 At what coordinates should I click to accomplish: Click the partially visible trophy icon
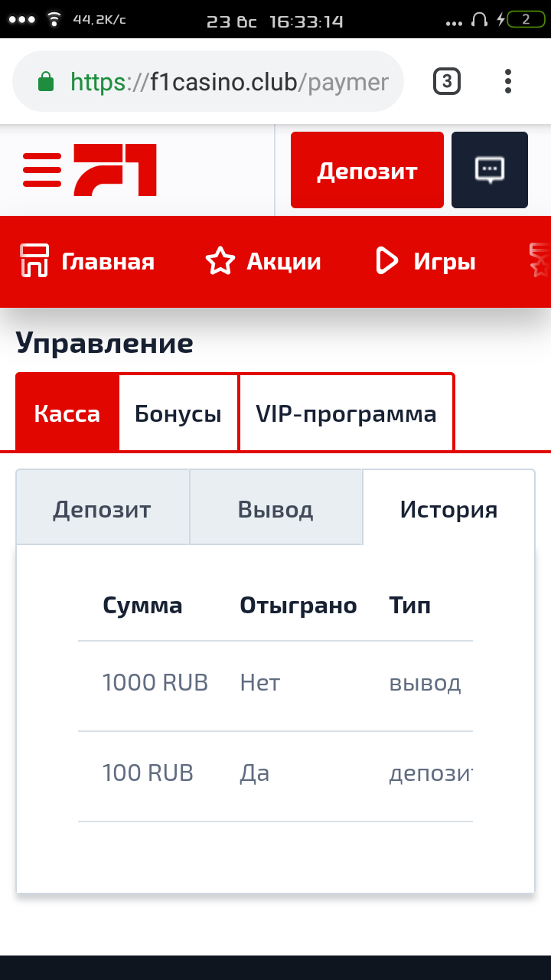[x=540, y=261]
